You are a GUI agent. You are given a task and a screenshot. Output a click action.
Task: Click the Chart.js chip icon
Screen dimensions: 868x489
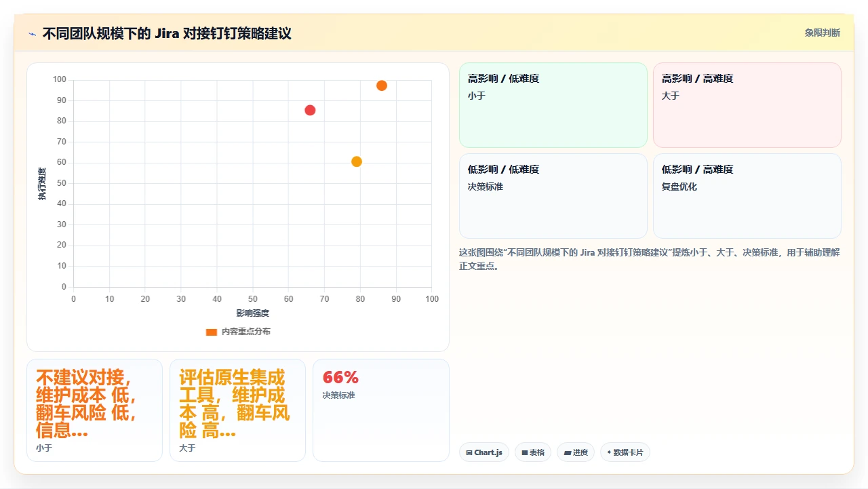point(469,452)
